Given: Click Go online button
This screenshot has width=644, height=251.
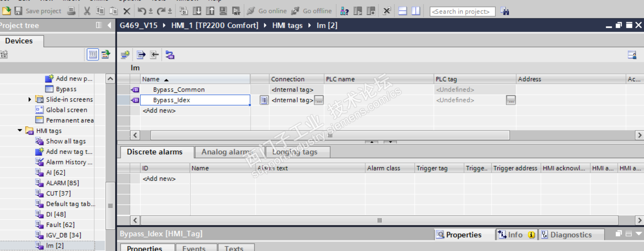Looking at the screenshot, I should (267, 11).
